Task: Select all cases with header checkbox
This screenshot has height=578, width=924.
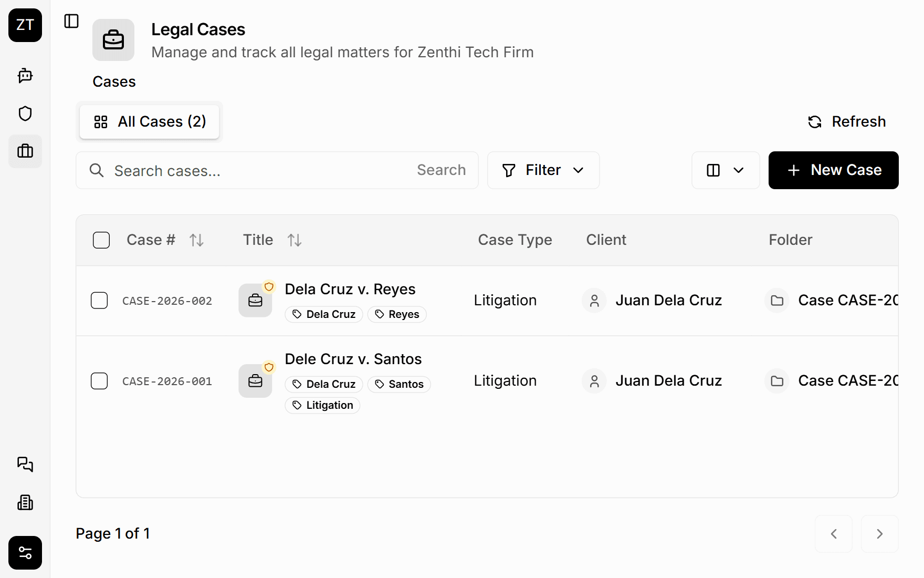Action: click(x=101, y=240)
